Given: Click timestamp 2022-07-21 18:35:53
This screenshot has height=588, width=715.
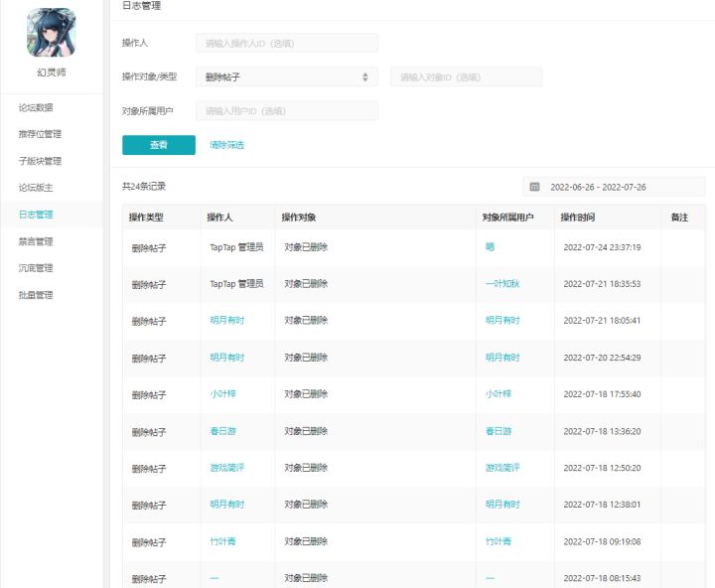Looking at the screenshot, I should tap(602, 284).
